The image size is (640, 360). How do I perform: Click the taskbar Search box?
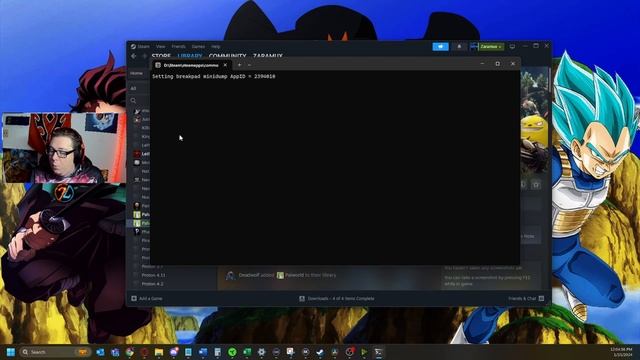pyautogui.click(x=55, y=352)
